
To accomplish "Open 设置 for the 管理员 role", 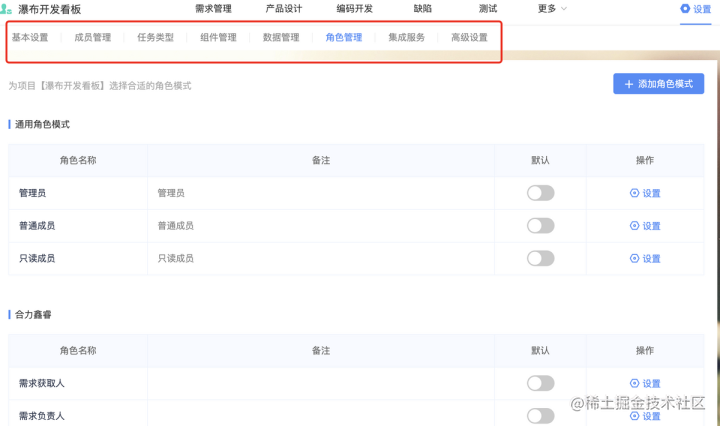I will (x=645, y=193).
